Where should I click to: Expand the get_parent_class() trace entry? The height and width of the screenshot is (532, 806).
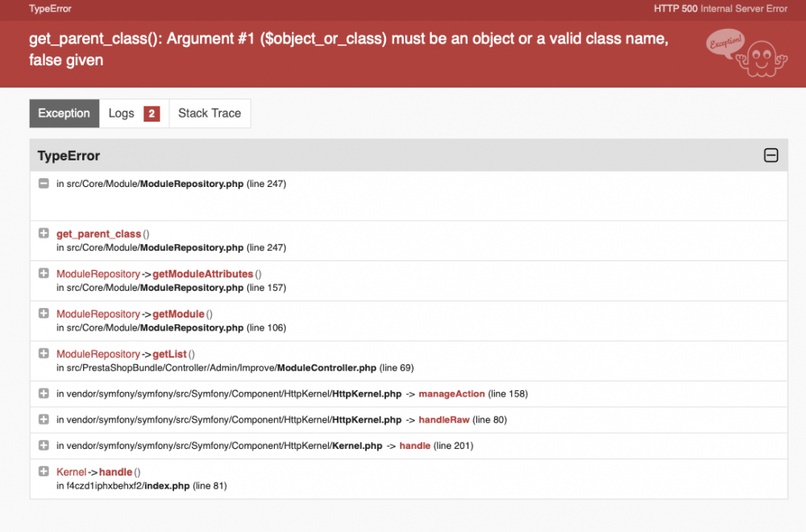(x=44, y=234)
